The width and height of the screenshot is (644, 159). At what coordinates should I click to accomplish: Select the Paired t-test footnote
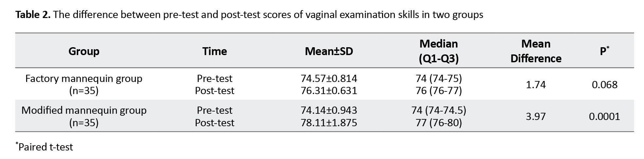45,147
